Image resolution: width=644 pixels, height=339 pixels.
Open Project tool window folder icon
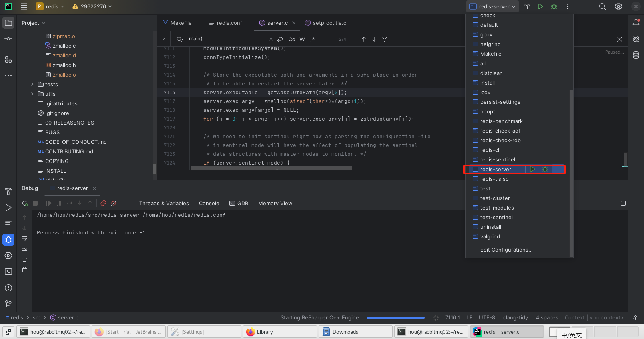[x=8, y=23]
